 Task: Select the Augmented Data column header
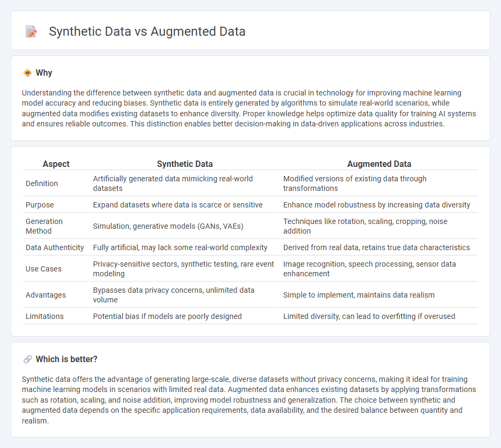(379, 164)
